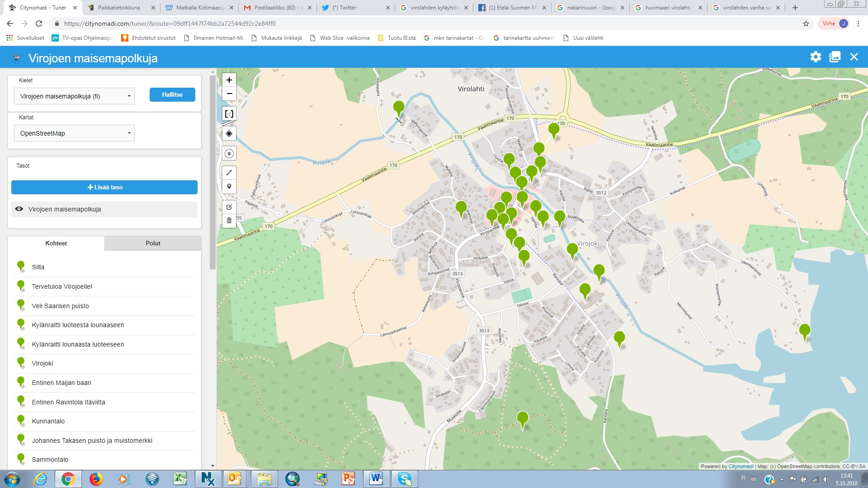Select Silta in the list
Image resolution: width=868 pixels, height=488 pixels.
coord(104,267)
